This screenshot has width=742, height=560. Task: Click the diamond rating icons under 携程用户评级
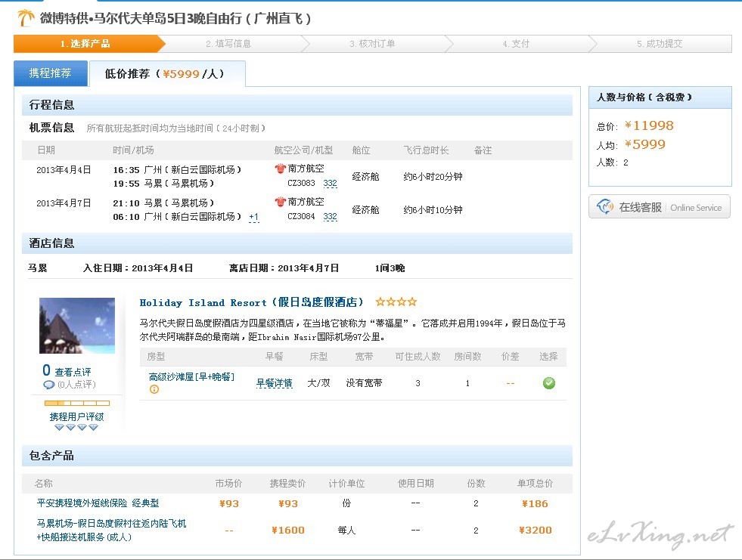[76, 428]
